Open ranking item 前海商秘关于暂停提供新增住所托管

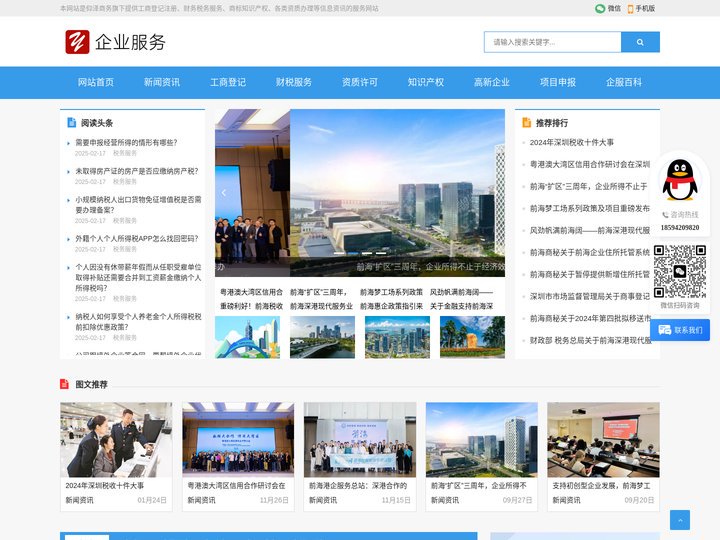590,274
